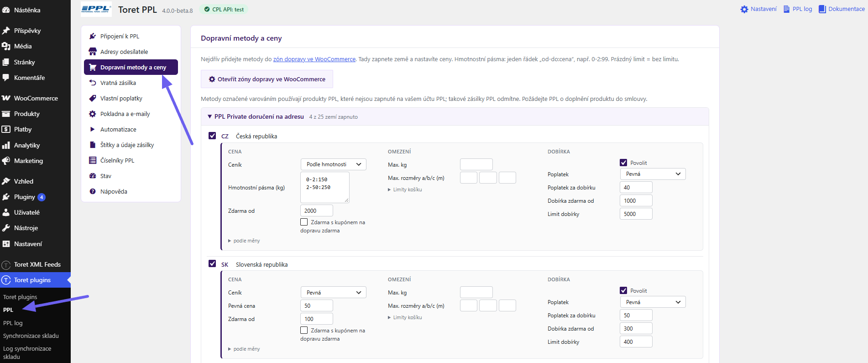Toggle Povolit dobírka for Česká republika
The image size is (868, 363).
[x=623, y=163]
